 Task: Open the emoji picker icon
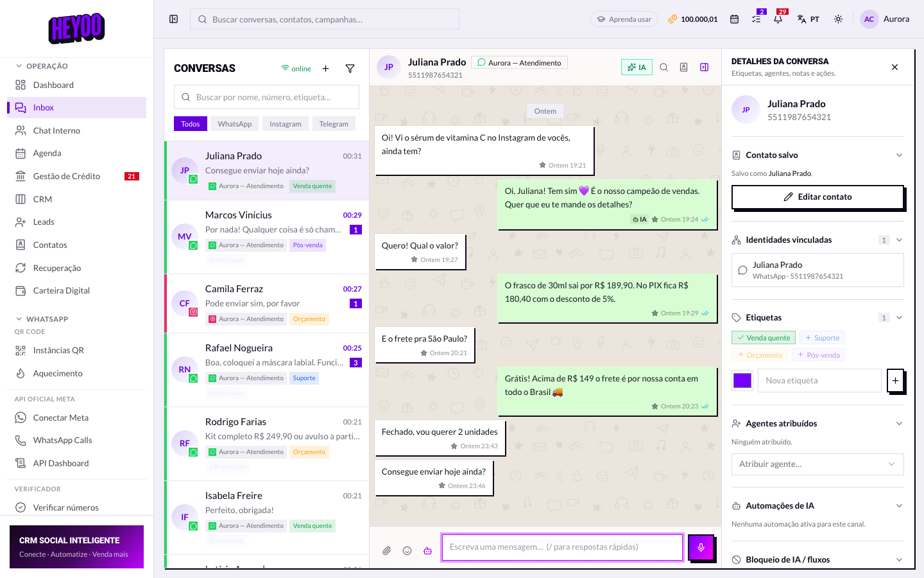[407, 550]
